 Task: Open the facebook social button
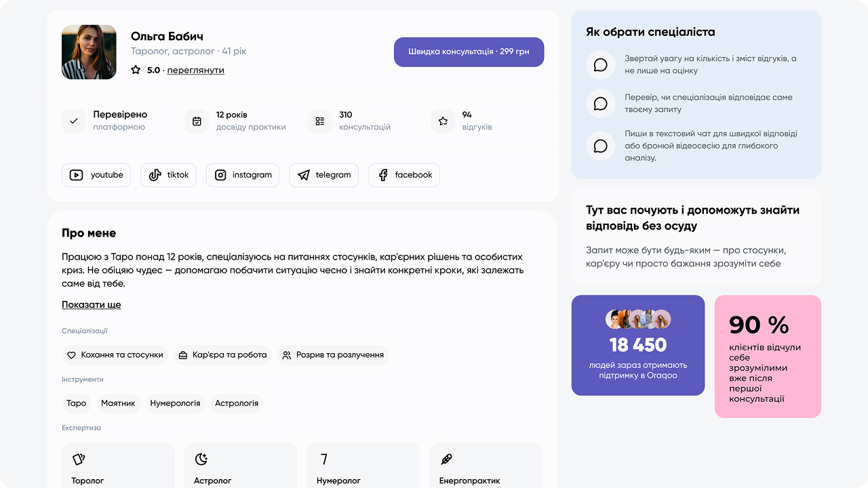coord(404,175)
